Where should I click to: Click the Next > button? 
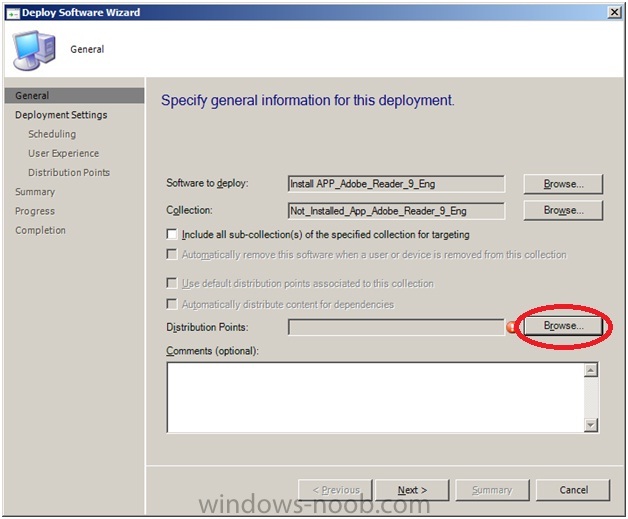point(412,490)
